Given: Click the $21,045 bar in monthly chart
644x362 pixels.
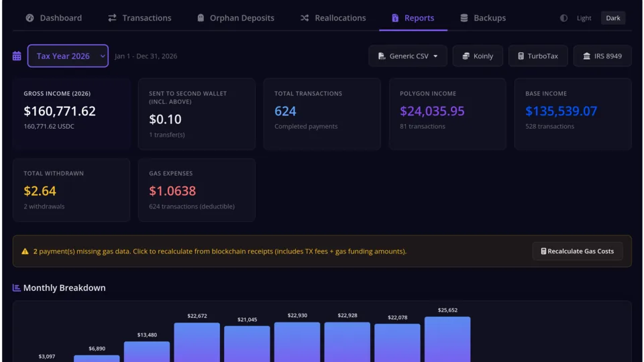Looking at the screenshot, I should (247, 344).
